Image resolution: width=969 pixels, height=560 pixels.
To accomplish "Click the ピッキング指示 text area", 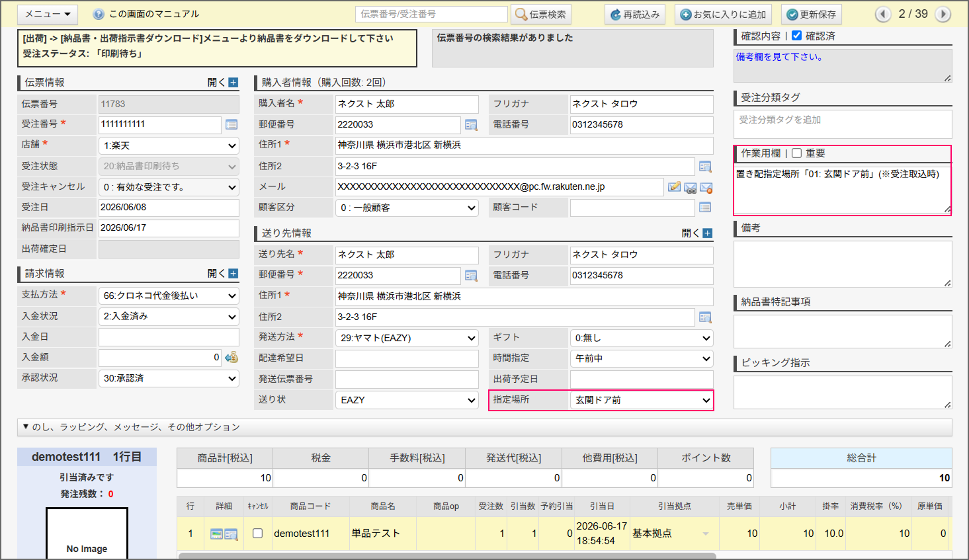I will click(843, 392).
